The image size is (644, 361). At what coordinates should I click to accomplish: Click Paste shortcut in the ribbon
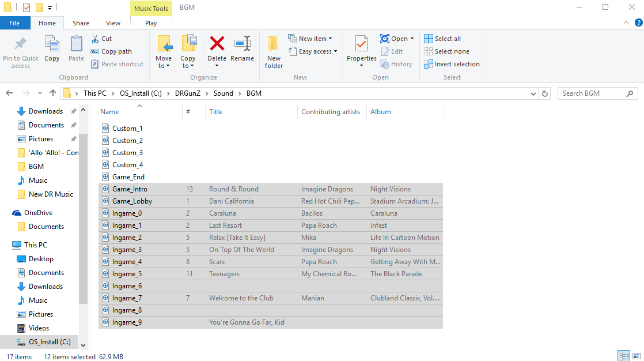(x=117, y=64)
